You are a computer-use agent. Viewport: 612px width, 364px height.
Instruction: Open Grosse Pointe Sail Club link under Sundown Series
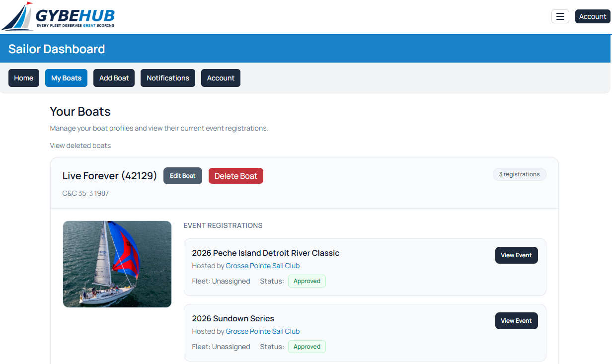(263, 331)
